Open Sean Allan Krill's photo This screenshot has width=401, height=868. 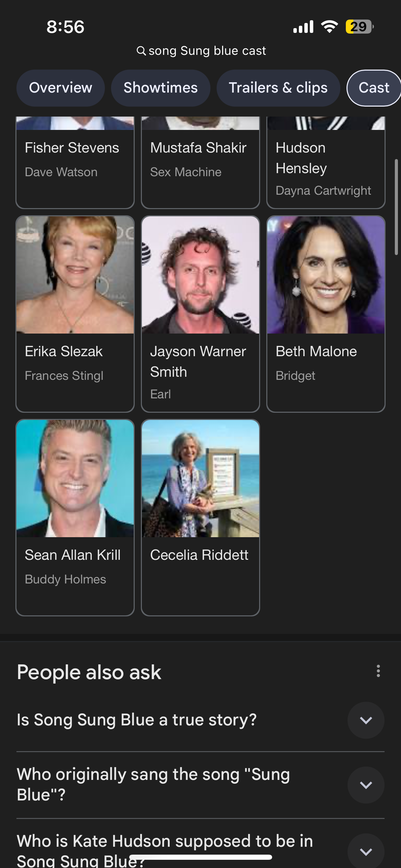75,479
